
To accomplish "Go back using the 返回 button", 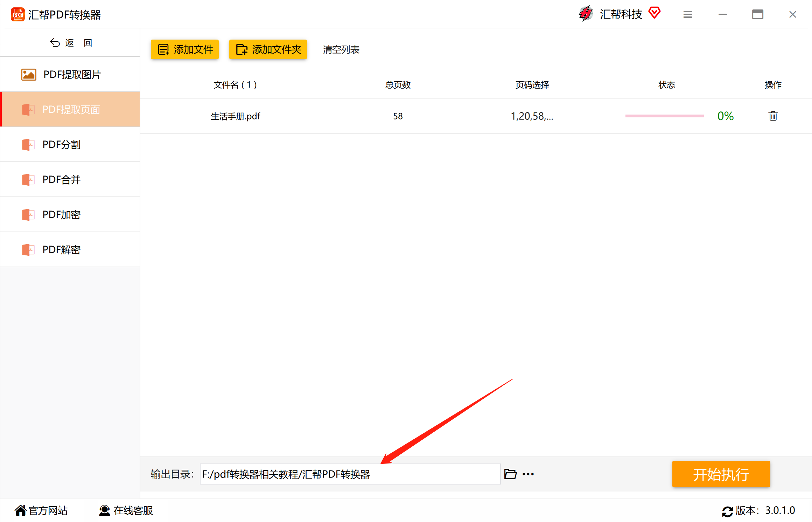I will 70,43.
